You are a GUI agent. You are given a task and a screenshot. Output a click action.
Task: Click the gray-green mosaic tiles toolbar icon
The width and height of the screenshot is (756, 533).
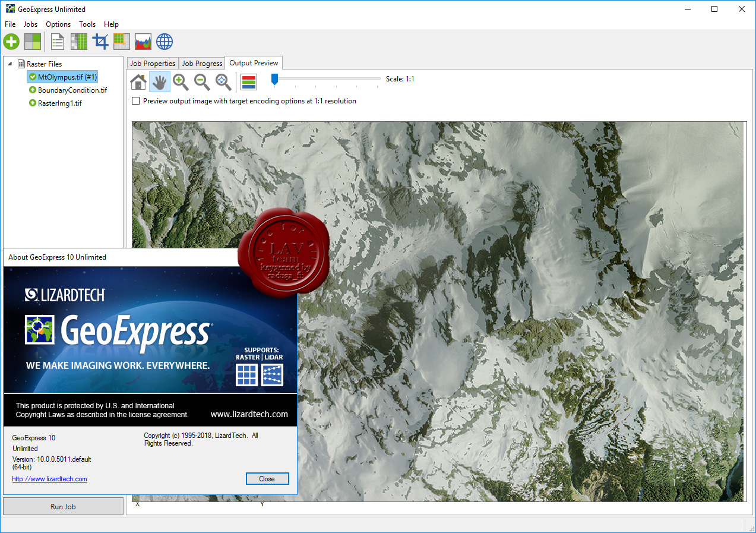tap(33, 42)
